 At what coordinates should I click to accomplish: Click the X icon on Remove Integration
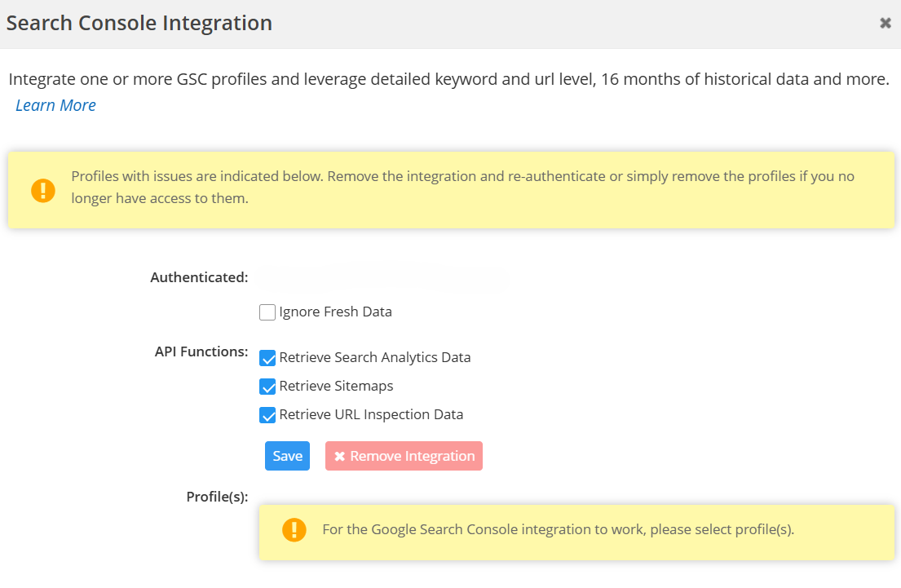click(x=339, y=457)
